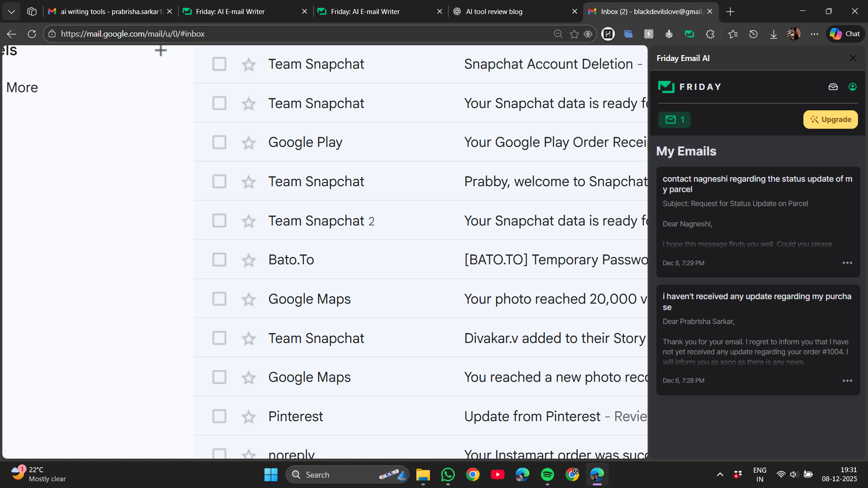
Task: Click plus icon to create new label
Action: (160, 50)
